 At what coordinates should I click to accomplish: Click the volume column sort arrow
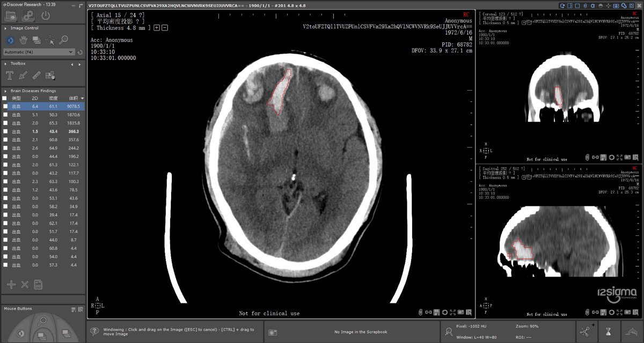click(82, 99)
